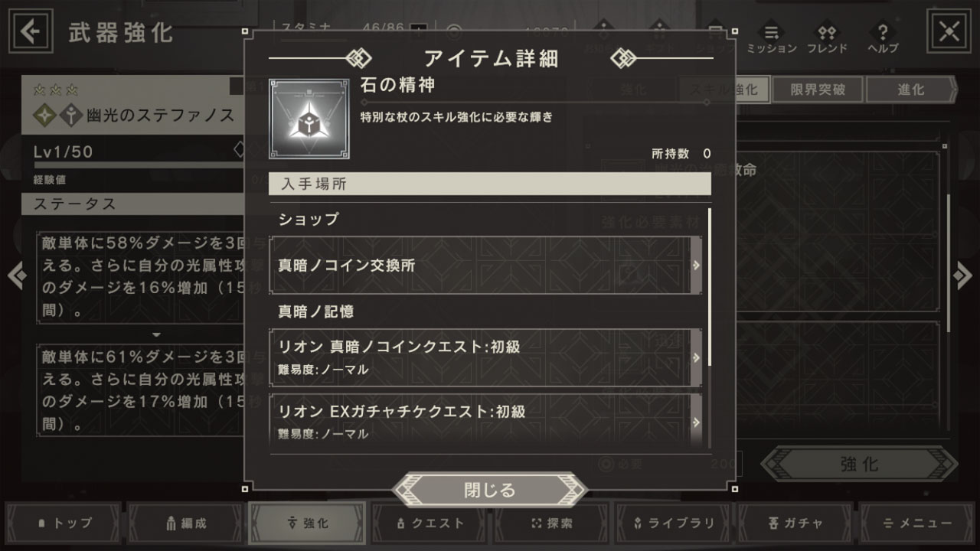
Task: Switch to the 進化 tab
Action: (x=911, y=90)
